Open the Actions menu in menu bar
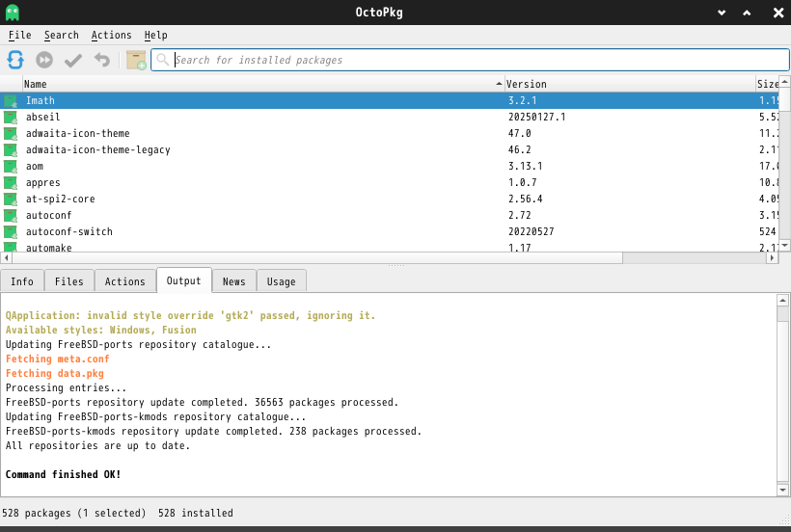This screenshot has width=791, height=532. [x=111, y=35]
